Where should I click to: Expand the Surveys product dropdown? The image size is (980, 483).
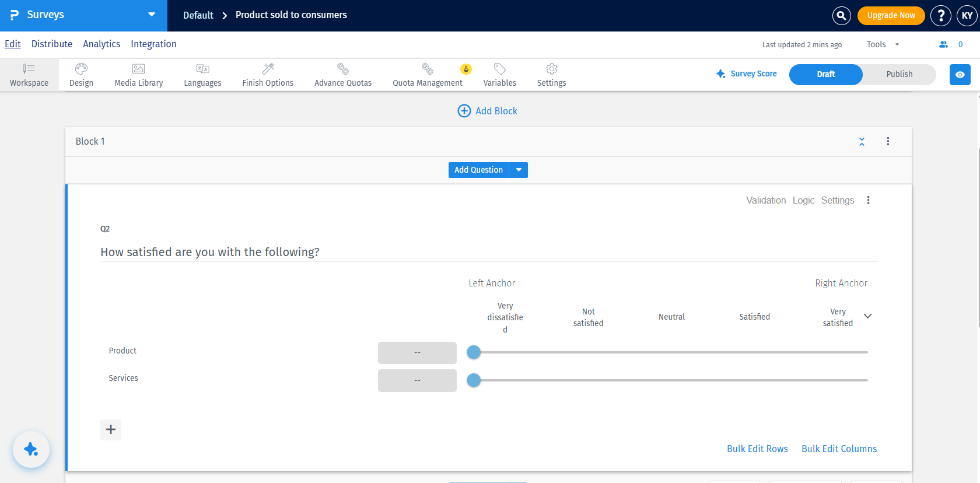(x=152, y=15)
